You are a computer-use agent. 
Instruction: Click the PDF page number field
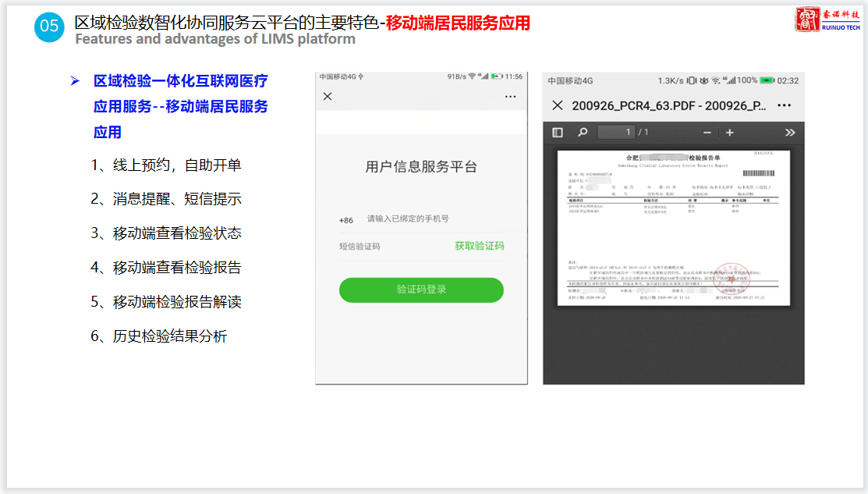coord(616,133)
